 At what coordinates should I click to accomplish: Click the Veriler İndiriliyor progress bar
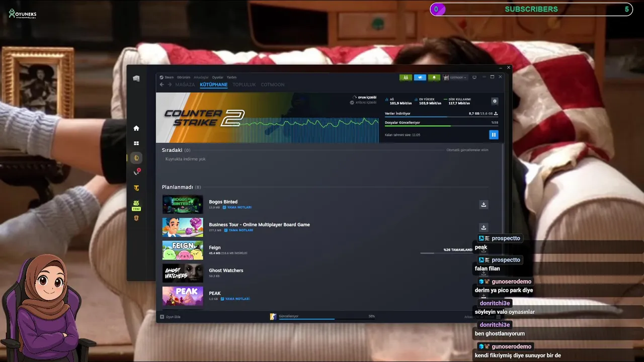pos(441,117)
